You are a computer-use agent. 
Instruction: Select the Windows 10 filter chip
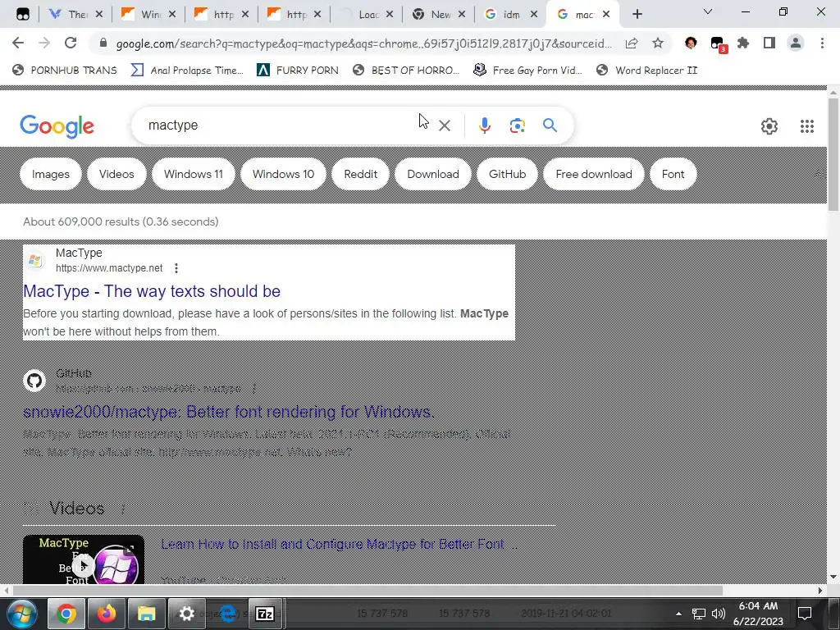(283, 174)
